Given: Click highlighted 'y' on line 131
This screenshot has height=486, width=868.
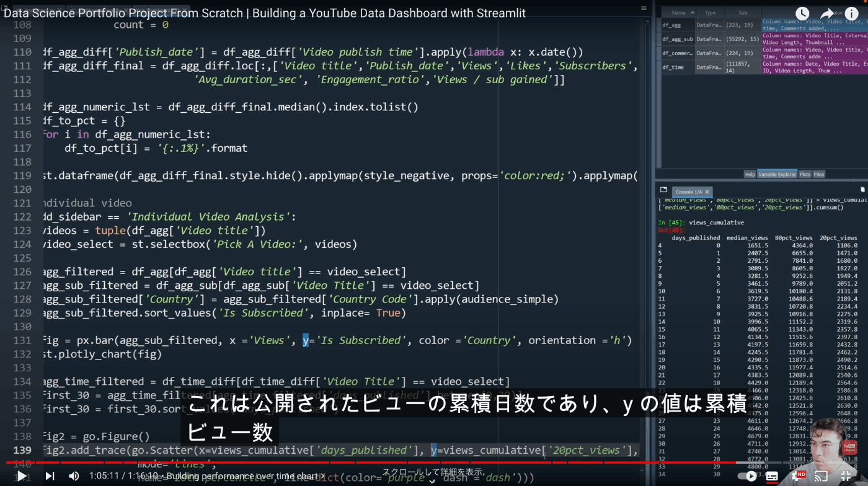Looking at the screenshot, I should coord(306,340).
